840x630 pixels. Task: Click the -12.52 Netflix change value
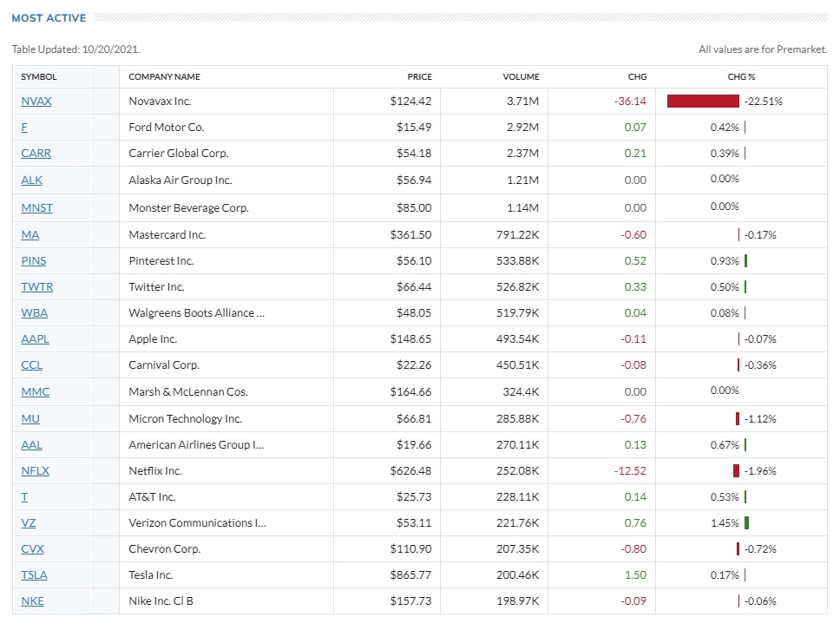tap(630, 471)
